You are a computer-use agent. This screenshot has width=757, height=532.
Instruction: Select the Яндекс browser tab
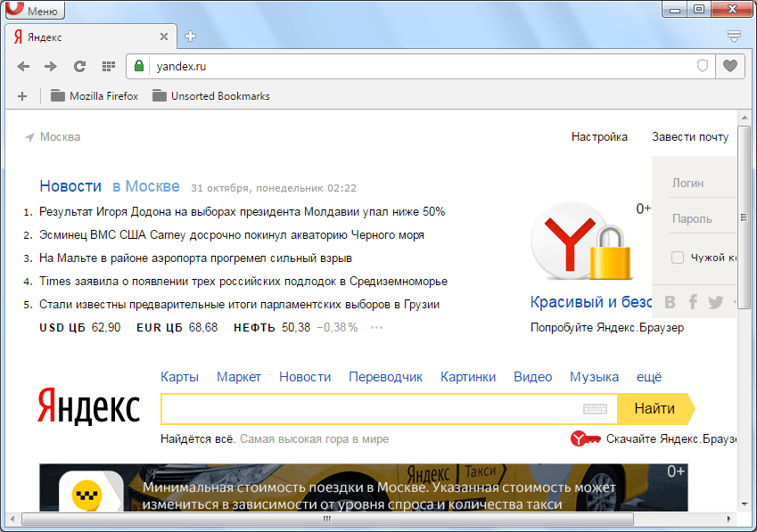pos(91,37)
